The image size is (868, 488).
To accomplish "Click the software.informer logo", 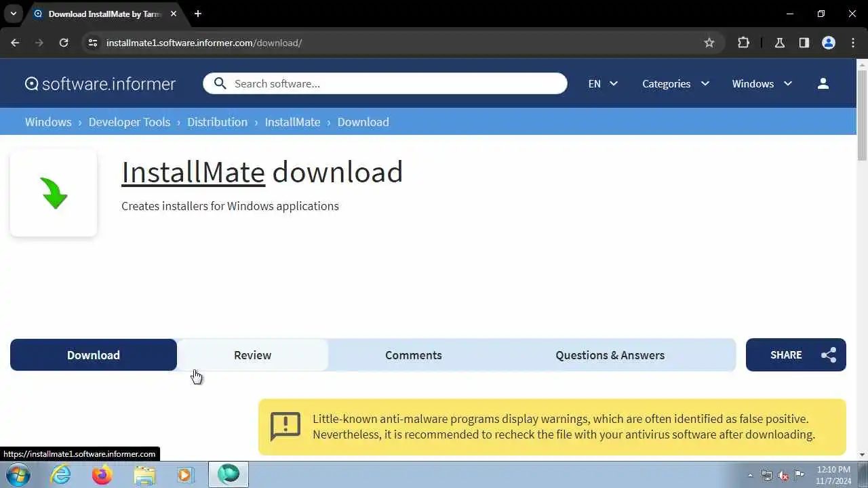I will (x=100, y=83).
